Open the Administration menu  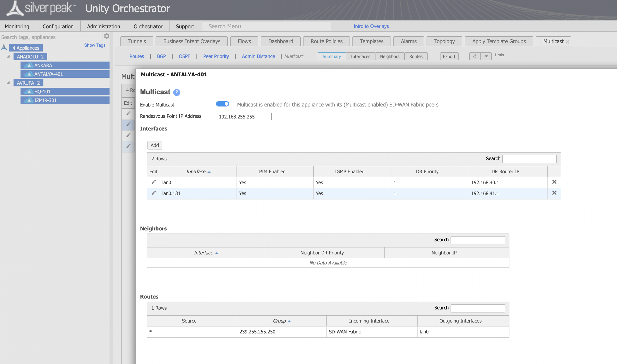103,26
